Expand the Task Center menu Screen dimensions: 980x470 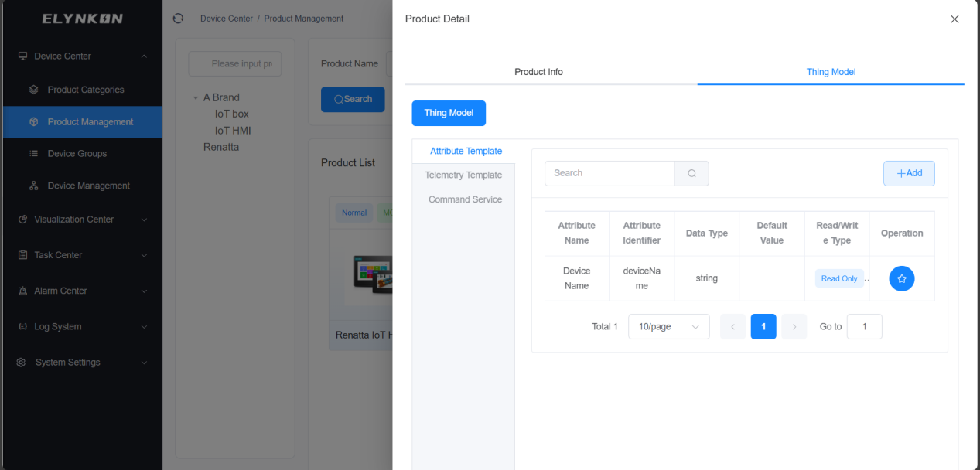coord(82,255)
